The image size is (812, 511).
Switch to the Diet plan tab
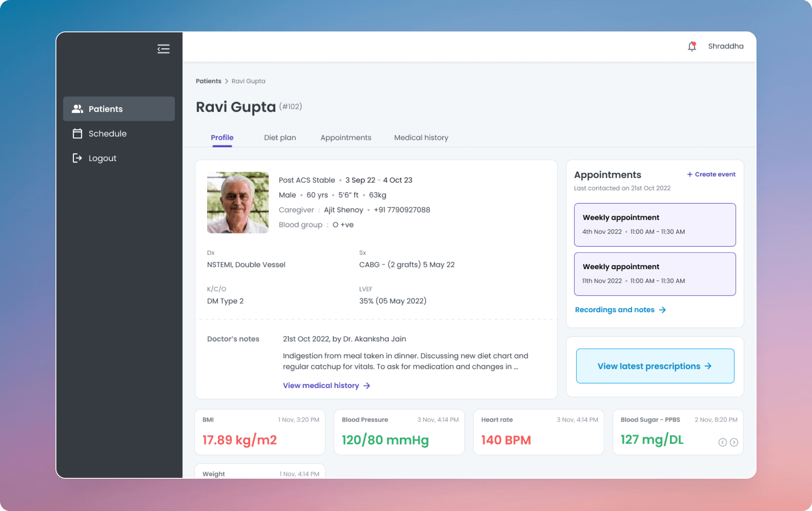pos(280,137)
